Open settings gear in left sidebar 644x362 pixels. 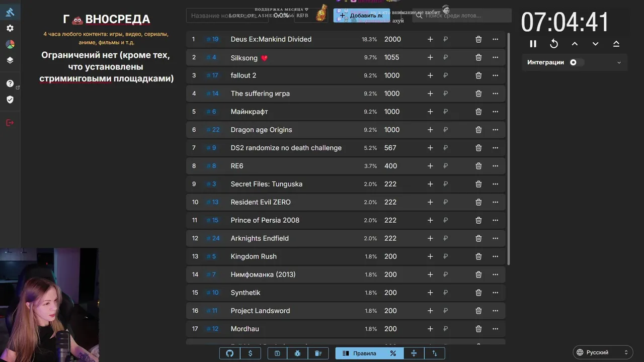[10, 28]
